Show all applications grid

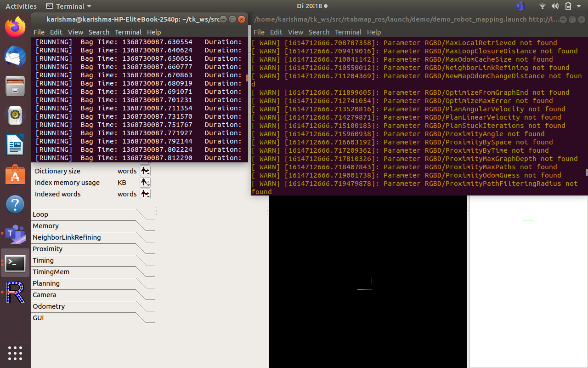click(x=15, y=353)
